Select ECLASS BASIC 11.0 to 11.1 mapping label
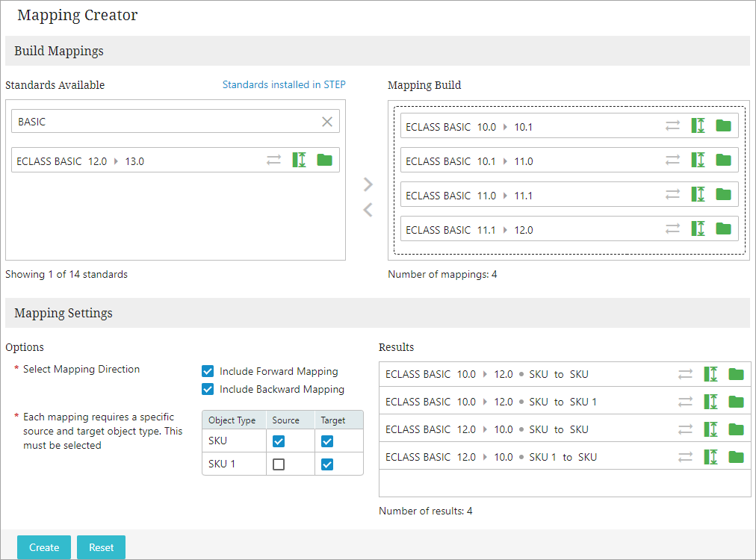Screen dimensions: 756x560 [x=469, y=196]
